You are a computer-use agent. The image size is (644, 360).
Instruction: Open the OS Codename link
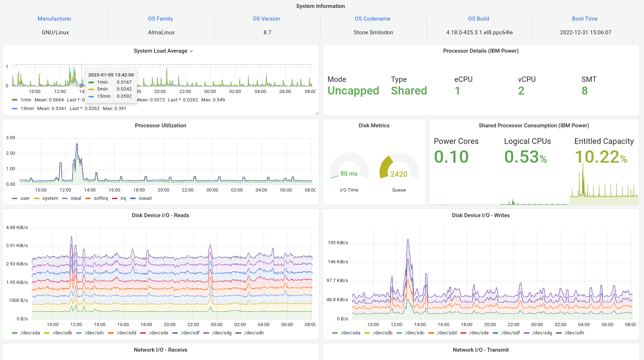click(372, 19)
